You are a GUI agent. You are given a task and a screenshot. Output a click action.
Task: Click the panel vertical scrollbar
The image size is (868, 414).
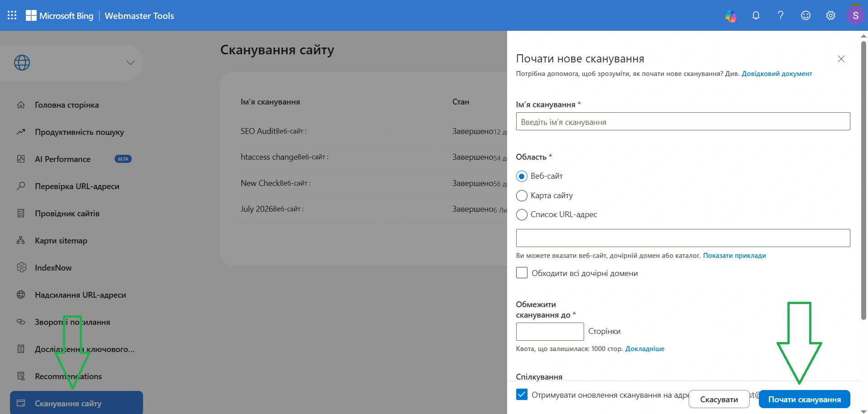tap(863, 180)
